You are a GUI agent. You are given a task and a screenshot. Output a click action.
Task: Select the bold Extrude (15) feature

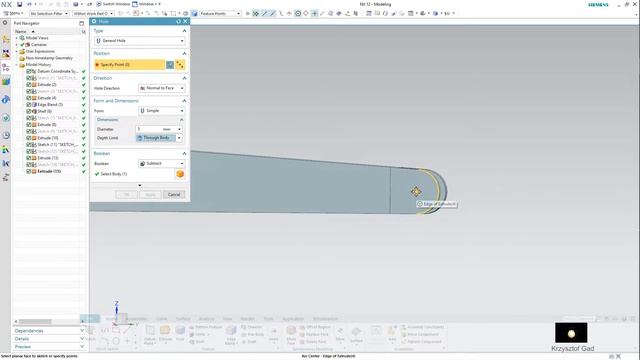(49, 171)
